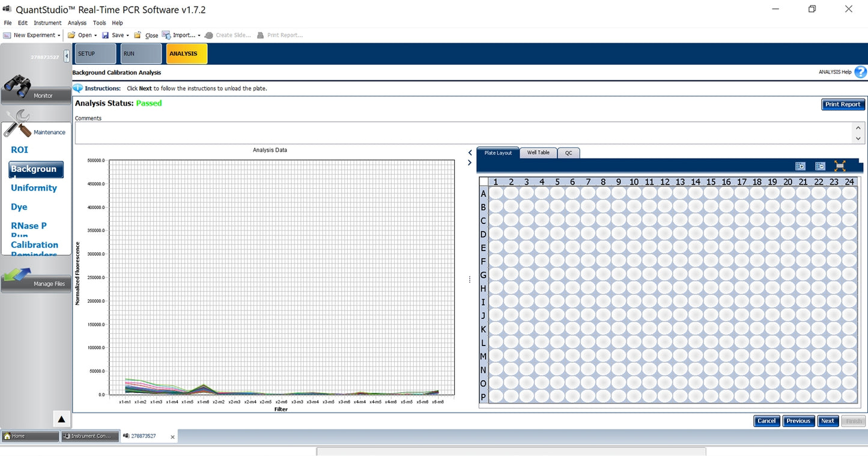Select all wells via plate corner box
The width and height of the screenshot is (868, 456).
pos(484,181)
